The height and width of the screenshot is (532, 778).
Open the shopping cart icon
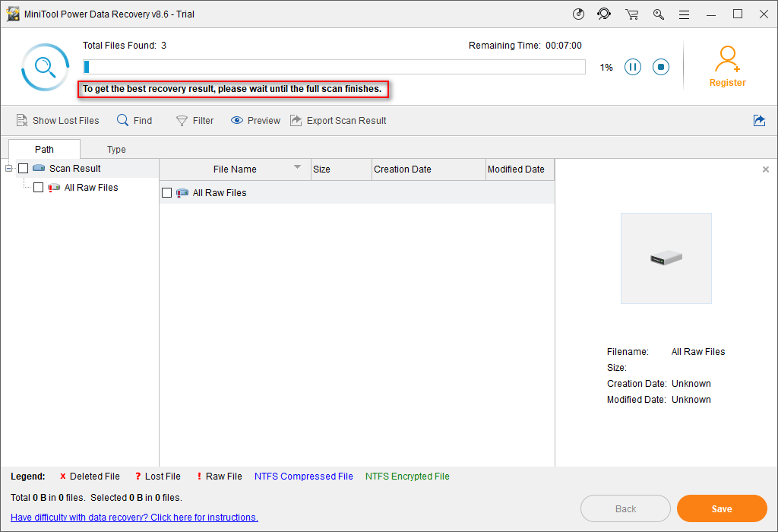tap(631, 14)
